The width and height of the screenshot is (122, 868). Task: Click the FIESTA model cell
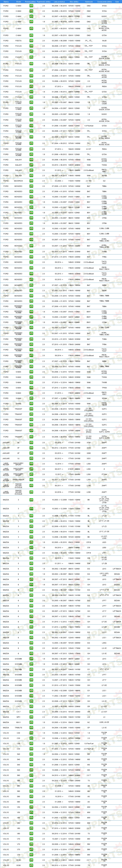[19, 41]
